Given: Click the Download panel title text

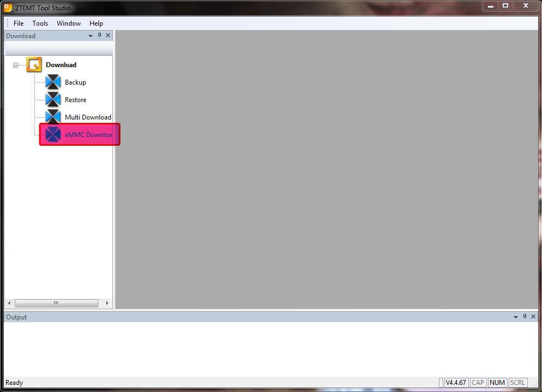Looking at the screenshot, I should point(21,36).
